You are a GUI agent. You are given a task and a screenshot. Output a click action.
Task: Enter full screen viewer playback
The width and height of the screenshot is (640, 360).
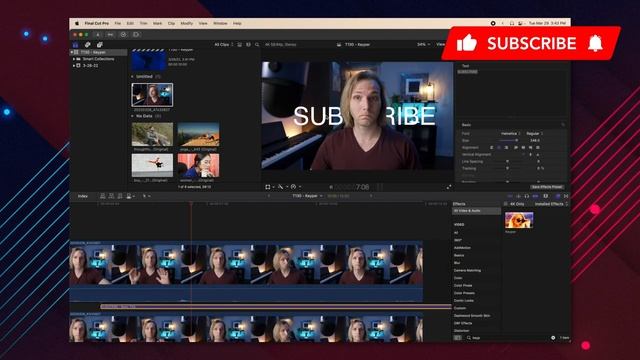(x=449, y=187)
